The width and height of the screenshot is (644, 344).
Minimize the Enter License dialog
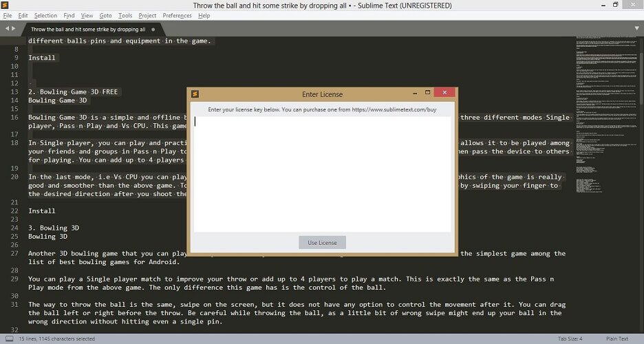tap(416, 93)
